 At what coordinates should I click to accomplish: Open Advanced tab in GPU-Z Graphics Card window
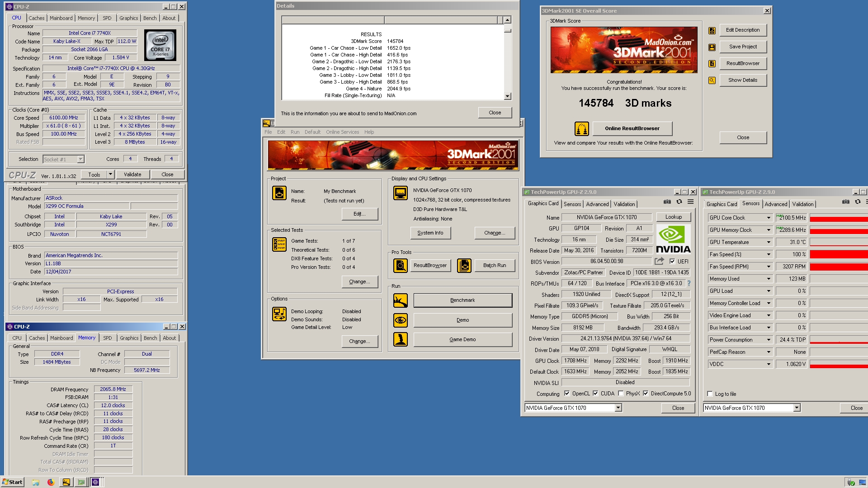(597, 204)
